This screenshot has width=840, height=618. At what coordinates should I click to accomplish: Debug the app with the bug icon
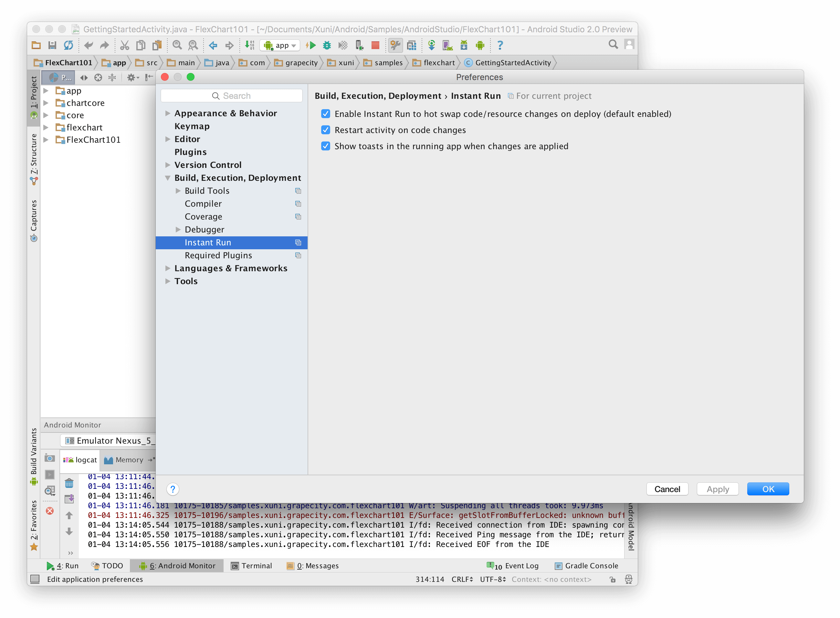(x=327, y=45)
